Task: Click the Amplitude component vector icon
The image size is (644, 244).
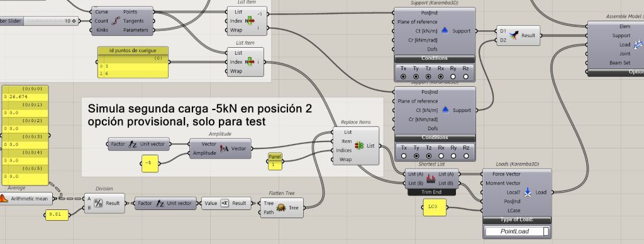Action: (225, 148)
